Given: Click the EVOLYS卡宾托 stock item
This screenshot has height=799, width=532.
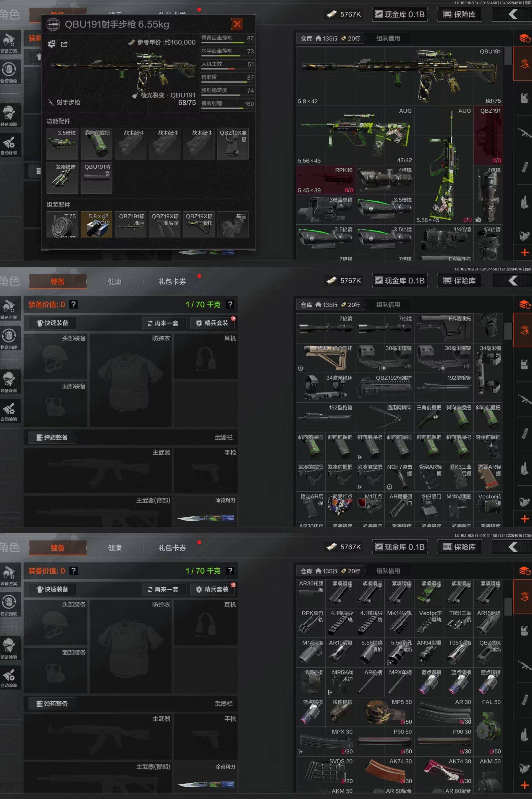Looking at the screenshot, I should [325, 357].
